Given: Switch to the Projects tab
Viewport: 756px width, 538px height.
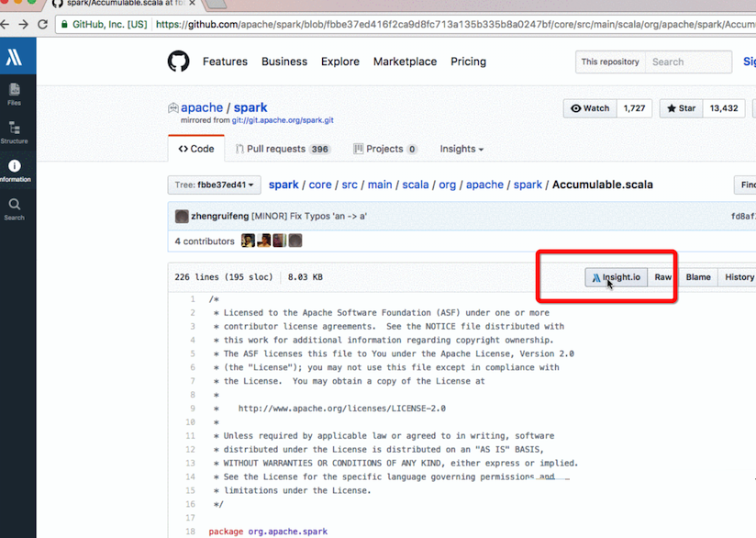Looking at the screenshot, I should (x=385, y=149).
